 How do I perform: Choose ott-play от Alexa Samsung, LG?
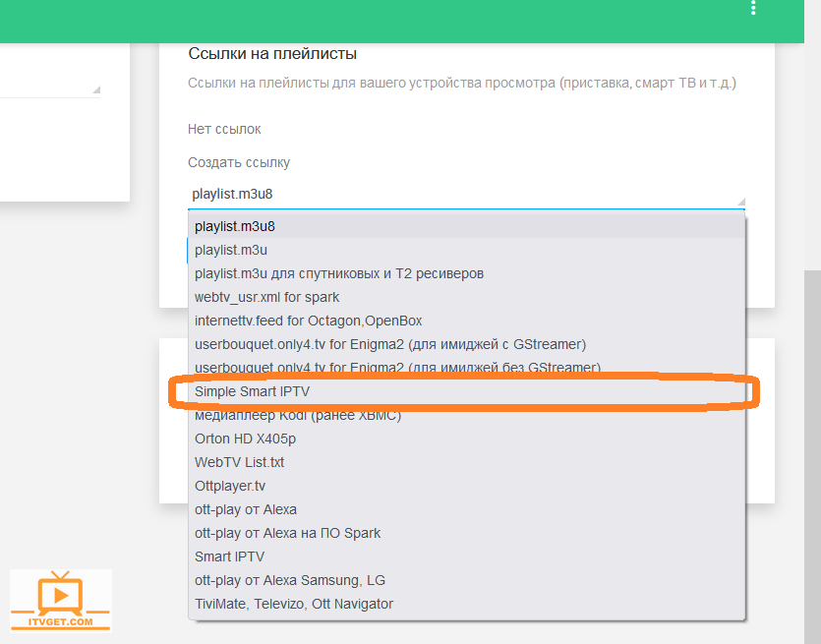click(x=466, y=580)
